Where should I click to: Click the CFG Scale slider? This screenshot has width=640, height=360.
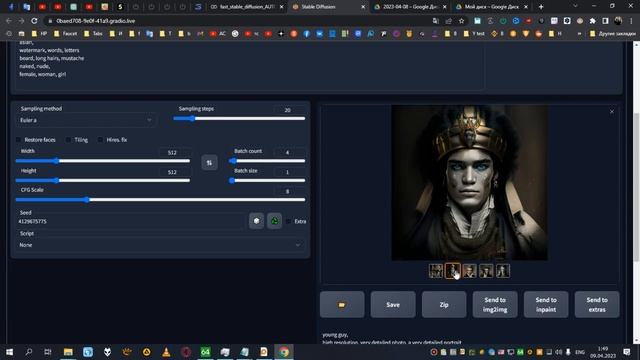[x=160, y=200]
